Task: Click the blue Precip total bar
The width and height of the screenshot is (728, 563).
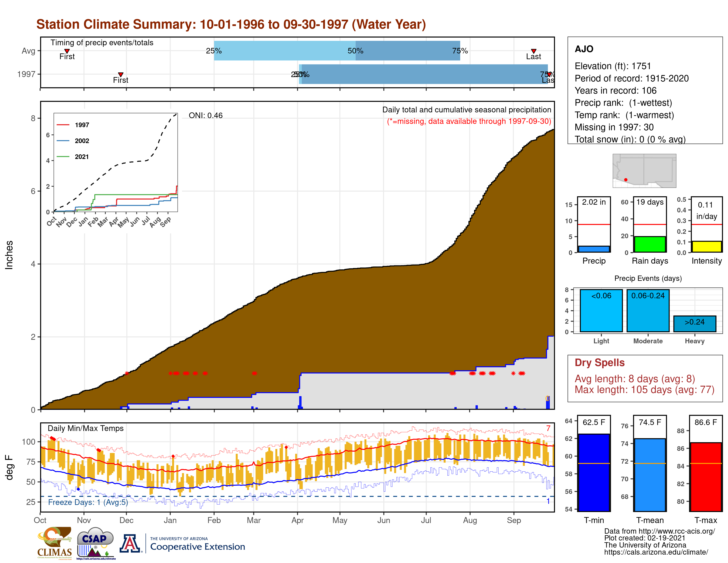Action: coord(594,249)
